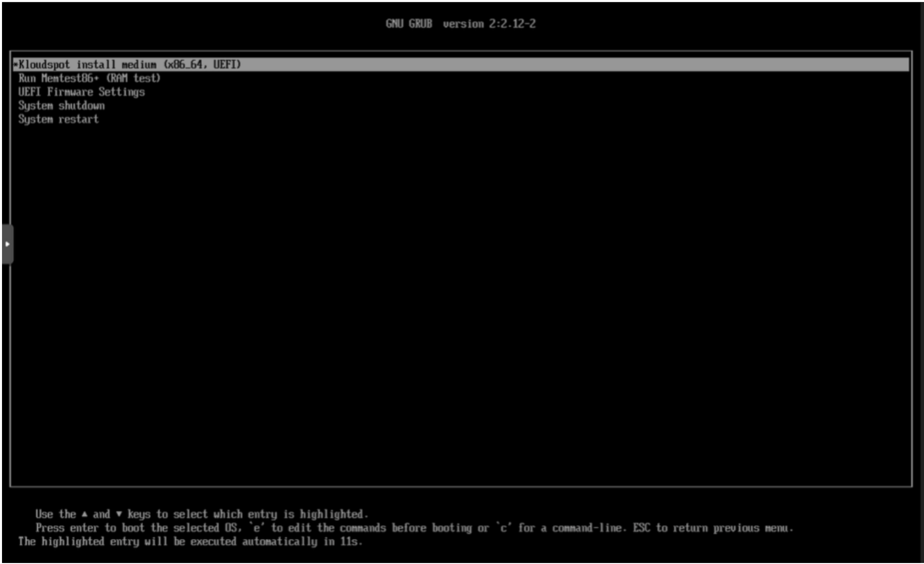Viewport: 924px width, 564px height.
Task: Click the asterisk marker beside Kloudspot entry
Action: pos(16,65)
